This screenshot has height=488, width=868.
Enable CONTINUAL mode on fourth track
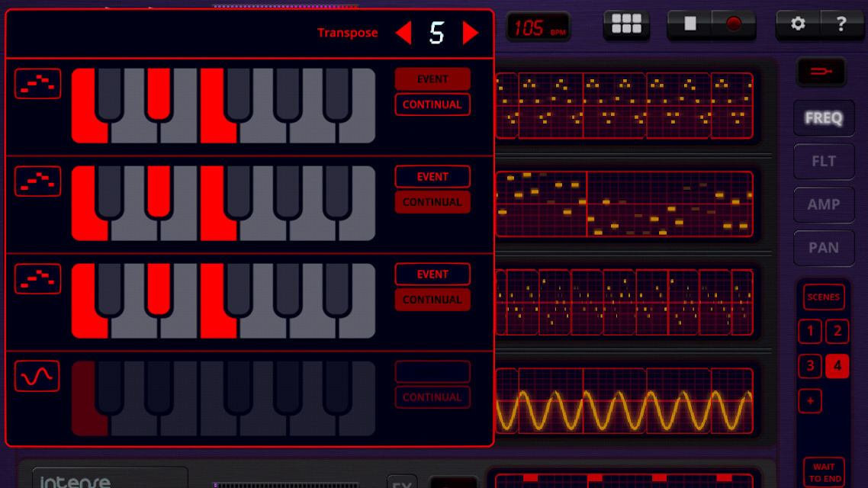[x=432, y=397]
